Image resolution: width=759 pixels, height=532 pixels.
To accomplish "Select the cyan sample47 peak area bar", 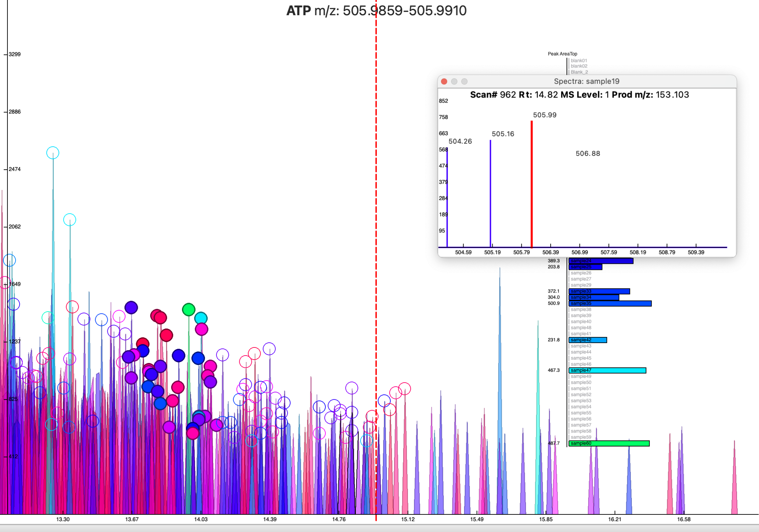I will click(x=607, y=370).
